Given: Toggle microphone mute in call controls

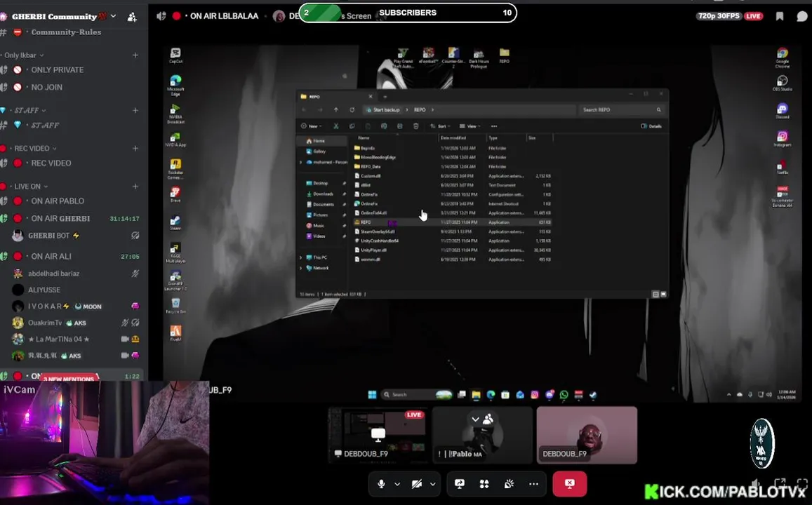Looking at the screenshot, I should pos(381,484).
